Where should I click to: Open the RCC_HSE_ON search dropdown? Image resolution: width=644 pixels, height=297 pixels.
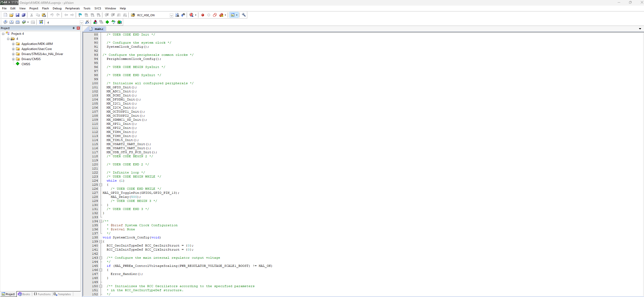coord(172,15)
